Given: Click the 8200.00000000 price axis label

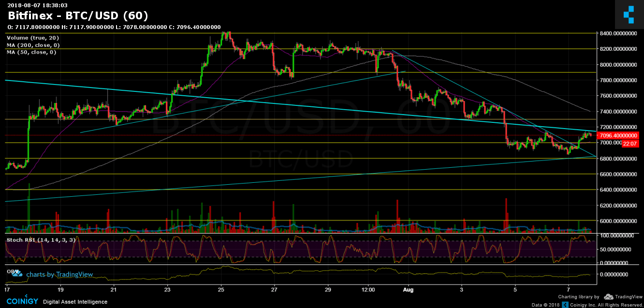Looking at the screenshot, I should point(619,49).
